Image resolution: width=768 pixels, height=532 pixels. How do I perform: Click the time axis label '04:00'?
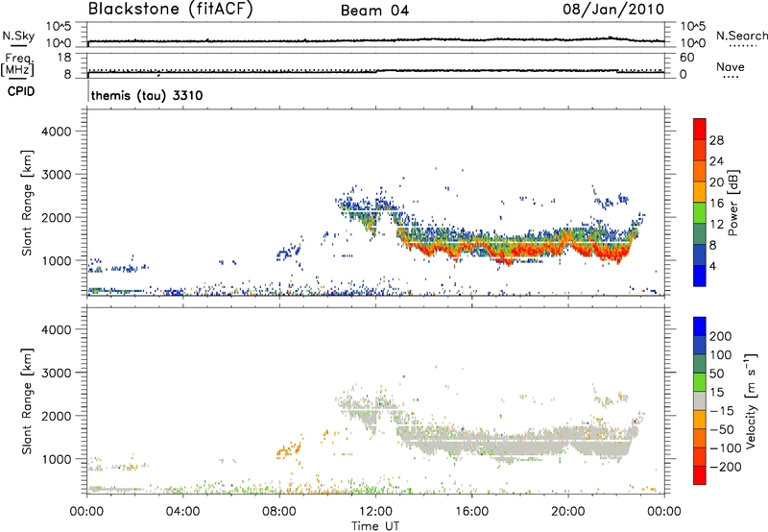coord(182,512)
